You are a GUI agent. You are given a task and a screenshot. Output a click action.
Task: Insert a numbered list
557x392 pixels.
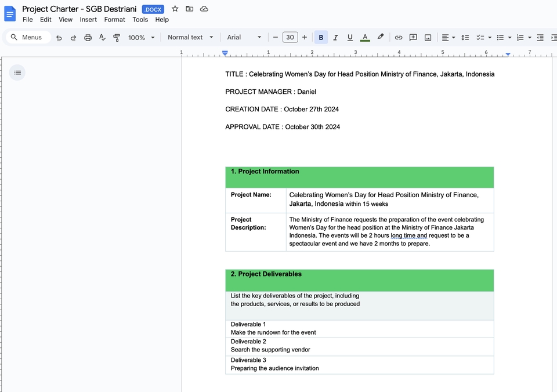point(520,37)
